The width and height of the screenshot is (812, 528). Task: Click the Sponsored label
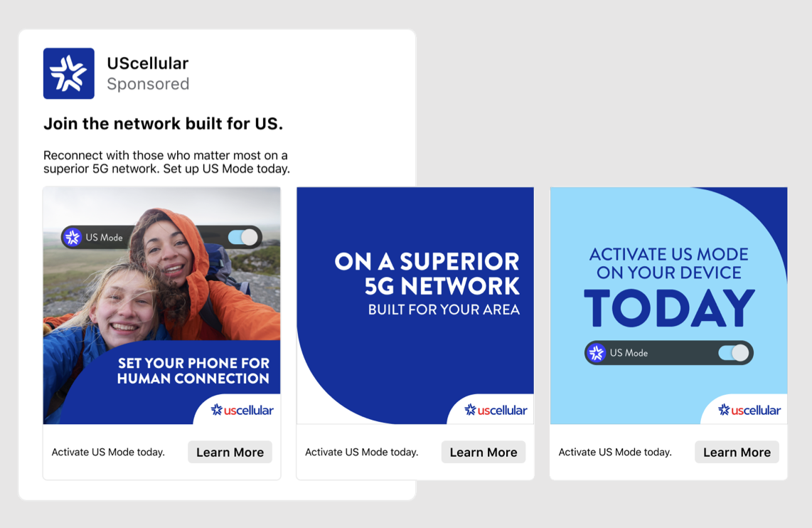tap(148, 84)
